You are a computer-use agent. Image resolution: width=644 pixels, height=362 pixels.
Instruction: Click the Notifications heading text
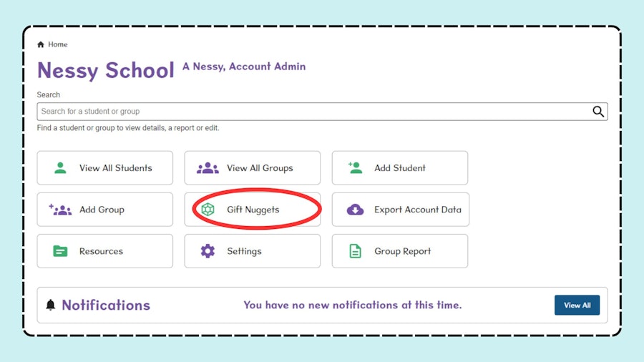point(106,305)
